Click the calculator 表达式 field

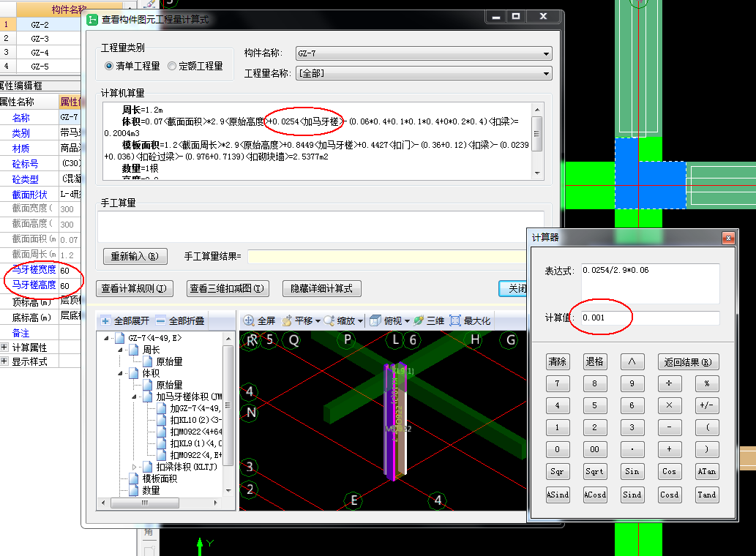click(651, 283)
